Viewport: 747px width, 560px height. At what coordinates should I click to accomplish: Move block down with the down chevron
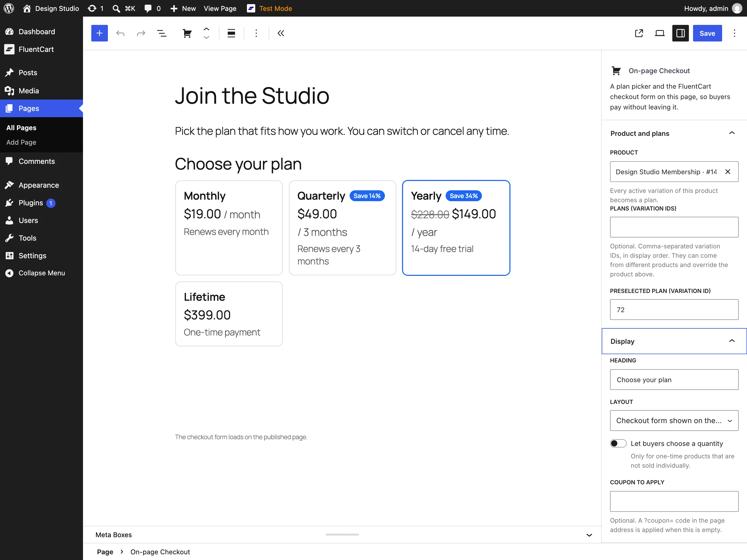tap(206, 37)
